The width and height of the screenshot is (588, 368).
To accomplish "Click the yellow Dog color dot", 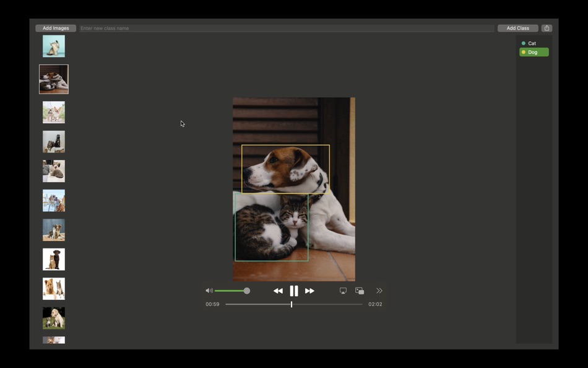I will click(x=524, y=52).
